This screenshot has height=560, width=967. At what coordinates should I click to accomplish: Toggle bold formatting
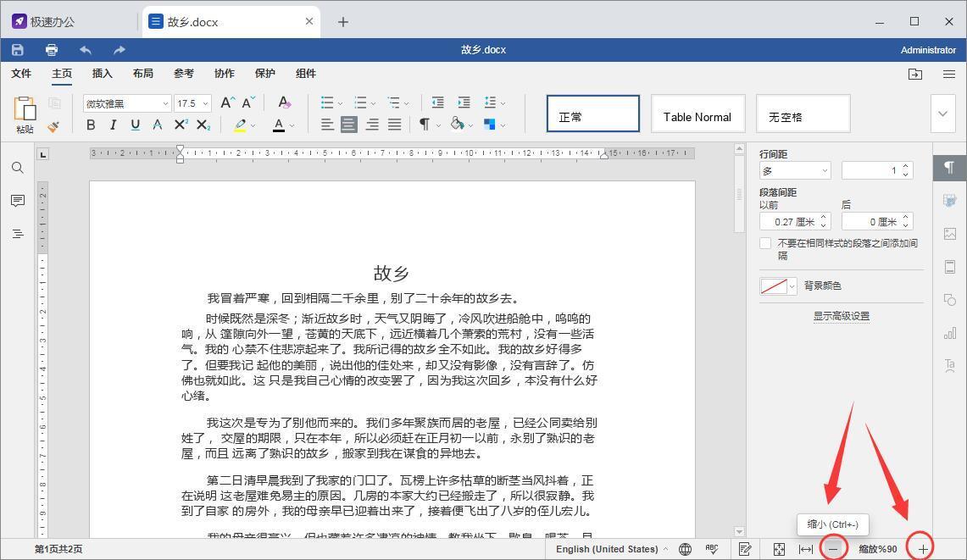[91, 125]
